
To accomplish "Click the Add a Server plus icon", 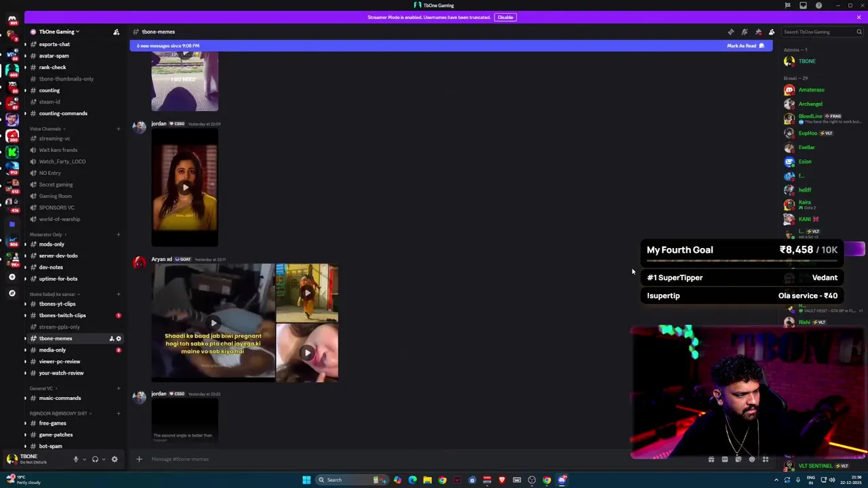I will coord(12,277).
